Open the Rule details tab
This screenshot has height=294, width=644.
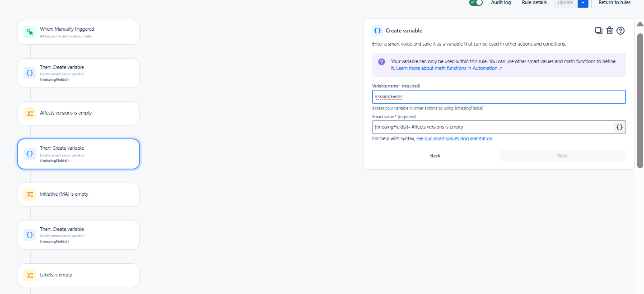pos(534,3)
